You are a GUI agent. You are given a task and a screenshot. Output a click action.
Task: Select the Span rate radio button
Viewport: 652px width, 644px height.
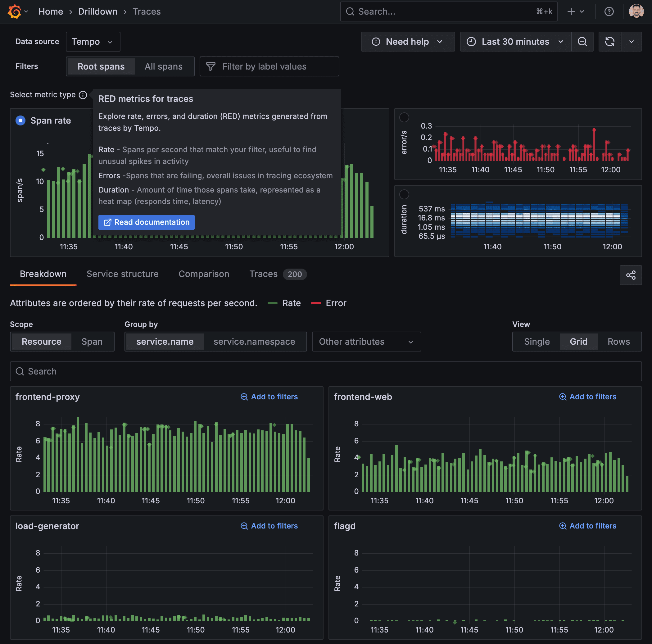coord(20,120)
